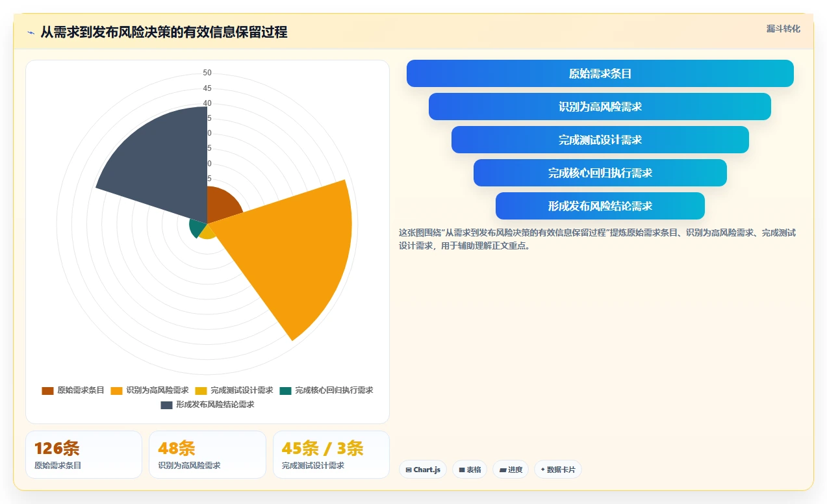Click the axis label 40 on chart

207,103
